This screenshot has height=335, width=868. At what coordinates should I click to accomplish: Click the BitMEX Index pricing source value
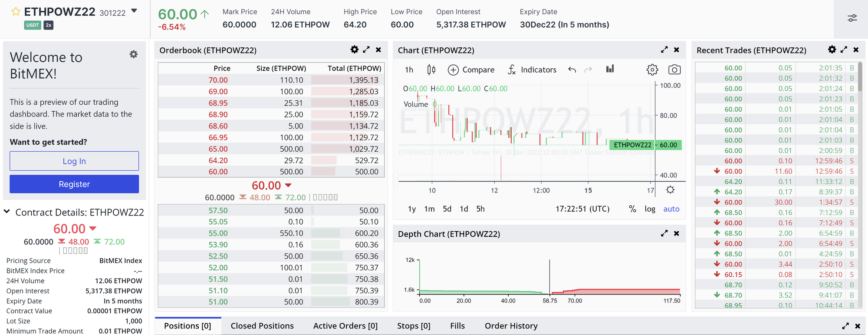(121, 261)
